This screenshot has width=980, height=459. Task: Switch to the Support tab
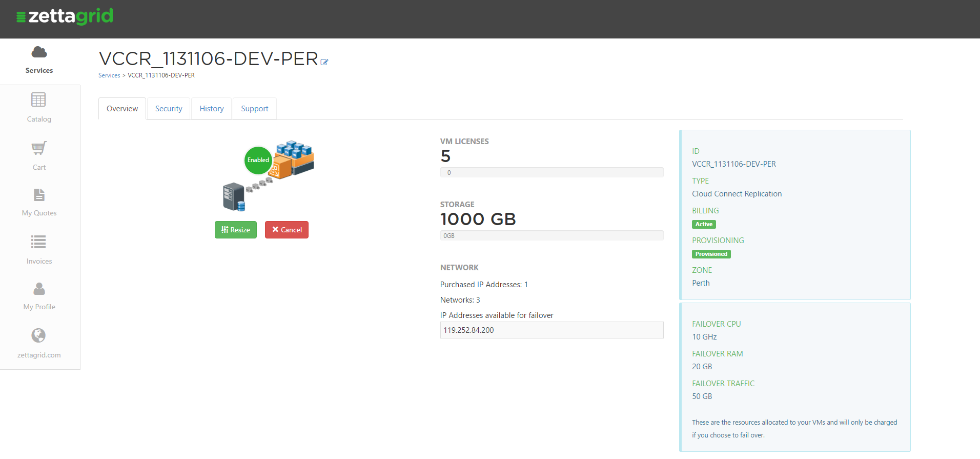point(255,109)
